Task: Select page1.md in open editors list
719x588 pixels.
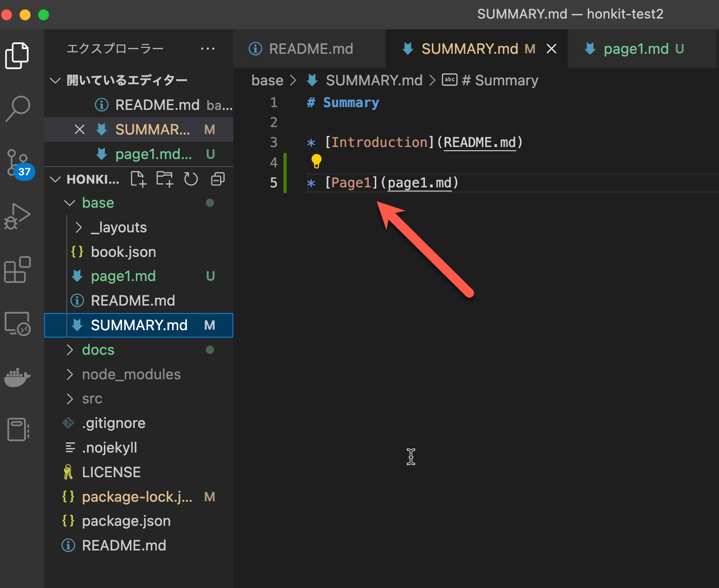Action: [x=139, y=154]
